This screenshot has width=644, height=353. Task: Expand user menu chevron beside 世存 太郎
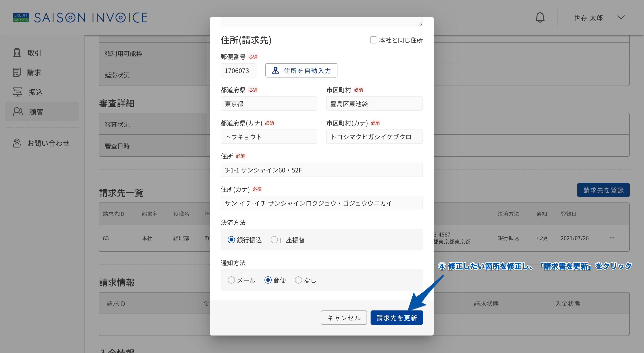pos(621,17)
